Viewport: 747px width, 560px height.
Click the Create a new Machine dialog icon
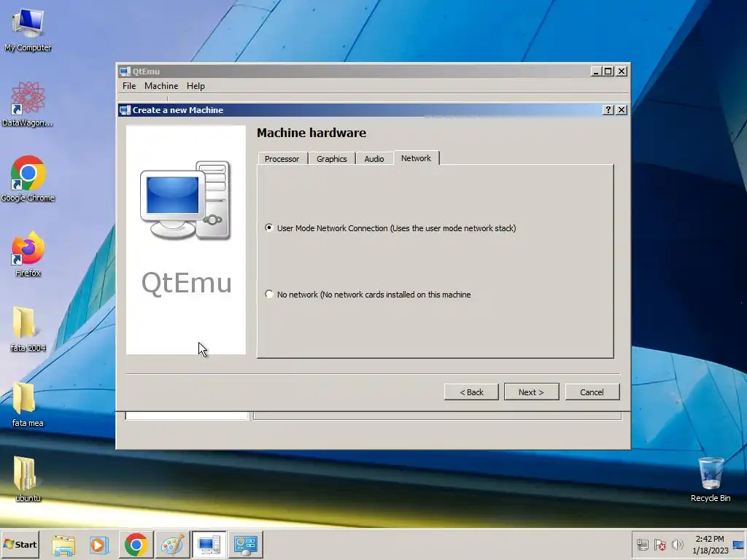[x=125, y=110]
